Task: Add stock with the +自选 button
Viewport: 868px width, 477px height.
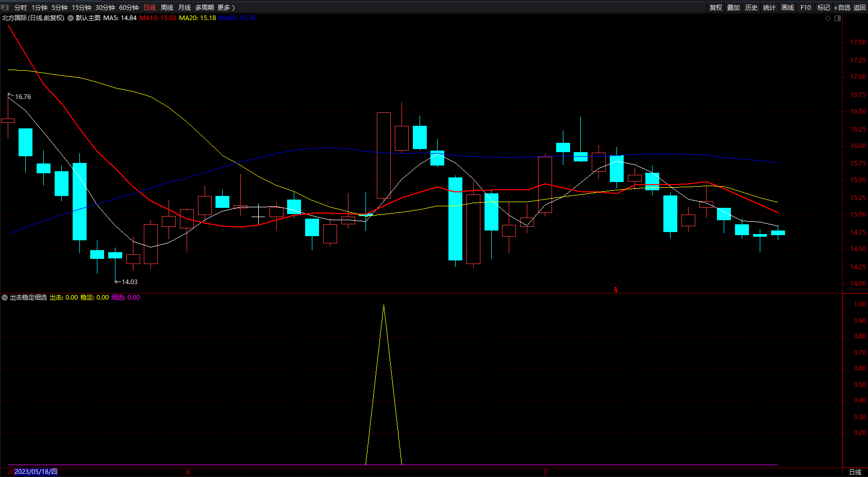Action: (842, 7)
